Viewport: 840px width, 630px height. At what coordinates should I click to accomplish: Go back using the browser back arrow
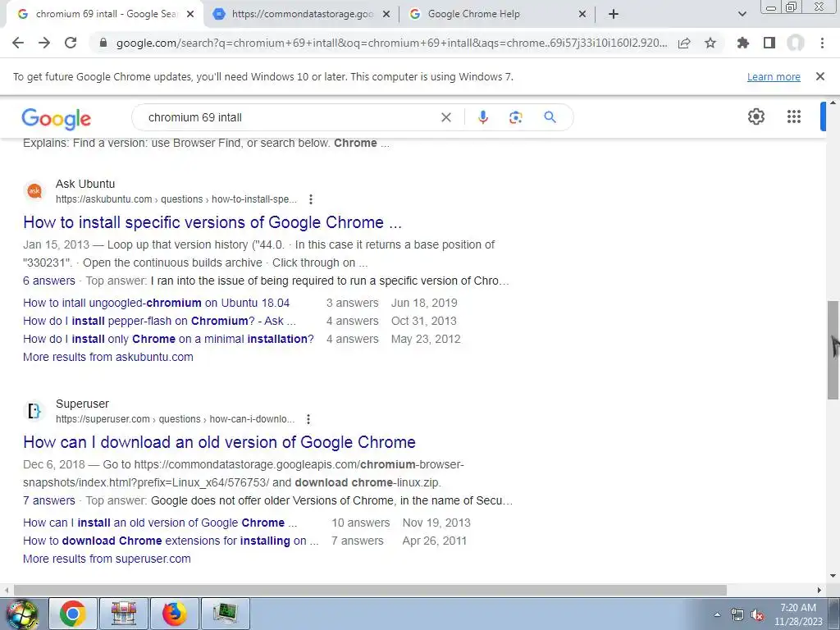[18, 43]
